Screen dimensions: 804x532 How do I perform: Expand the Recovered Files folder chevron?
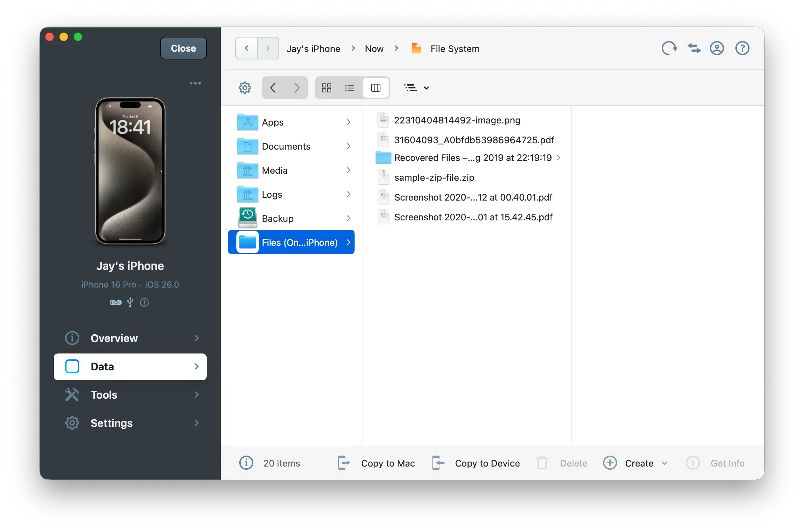click(558, 158)
